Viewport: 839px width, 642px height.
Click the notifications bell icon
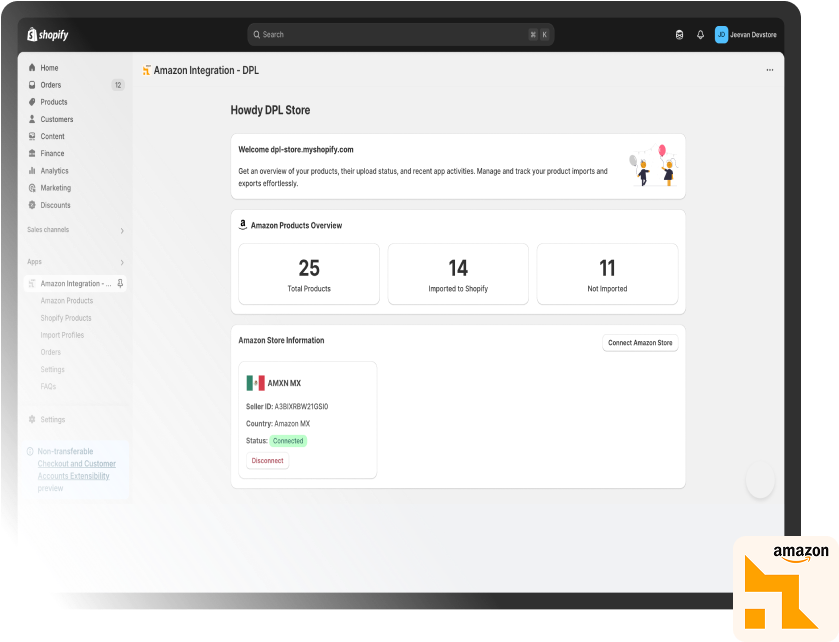point(700,34)
